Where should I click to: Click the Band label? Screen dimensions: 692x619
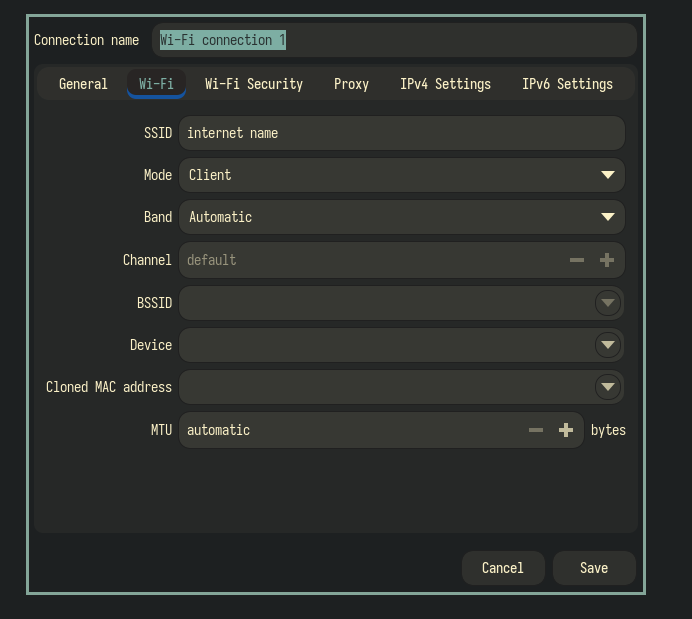[x=158, y=217]
